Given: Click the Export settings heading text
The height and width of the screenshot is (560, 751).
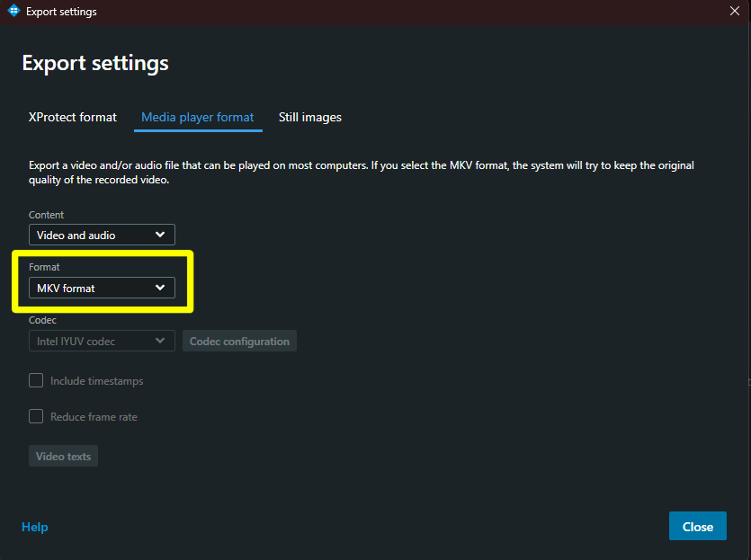Looking at the screenshot, I should pyautogui.click(x=95, y=63).
